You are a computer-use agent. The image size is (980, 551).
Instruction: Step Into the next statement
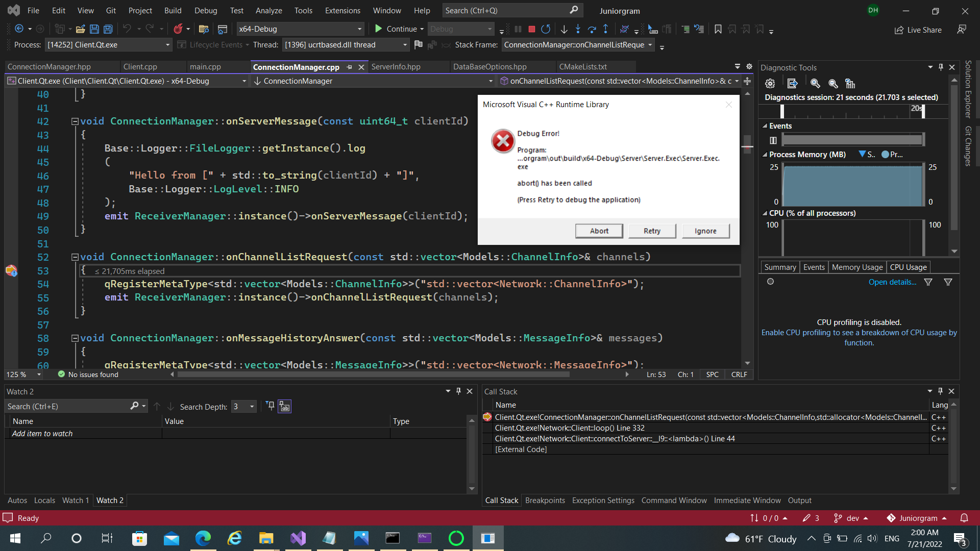[x=578, y=29]
